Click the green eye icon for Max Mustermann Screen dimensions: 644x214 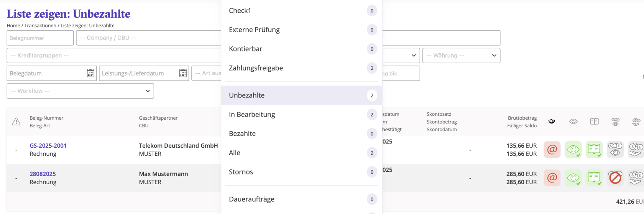pyautogui.click(x=573, y=178)
